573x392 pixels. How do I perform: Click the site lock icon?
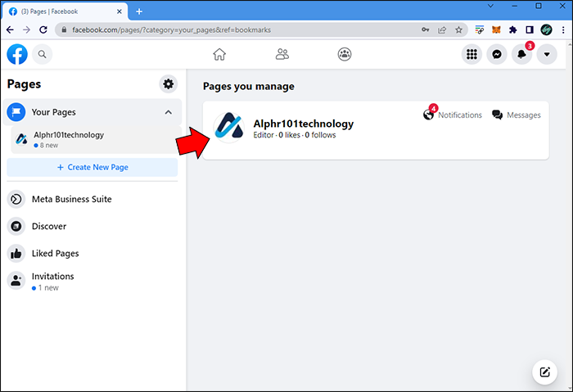coord(64,30)
